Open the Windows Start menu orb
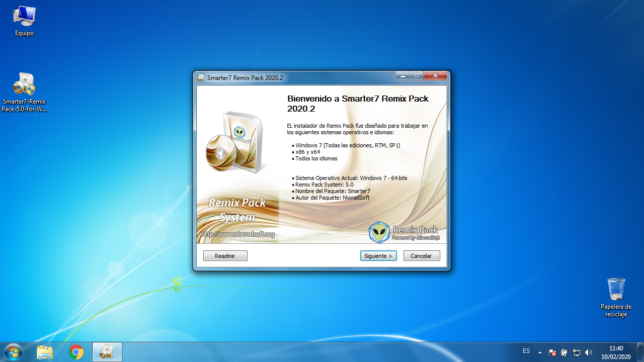This screenshot has width=644, height=362. (13, 352)
